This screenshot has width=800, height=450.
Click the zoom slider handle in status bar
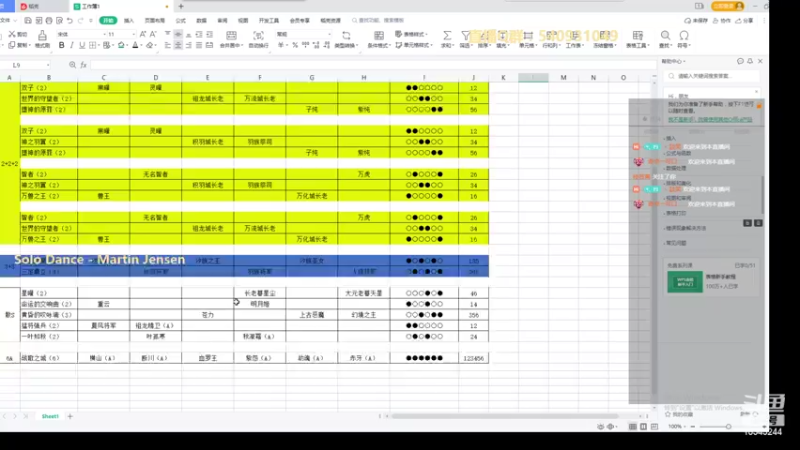click(728, 427)
